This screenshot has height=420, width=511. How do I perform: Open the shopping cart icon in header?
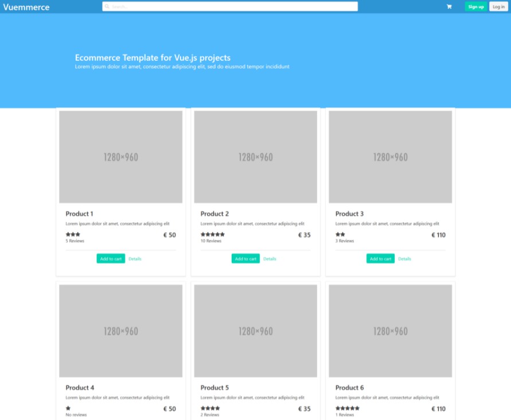point(449,6)
